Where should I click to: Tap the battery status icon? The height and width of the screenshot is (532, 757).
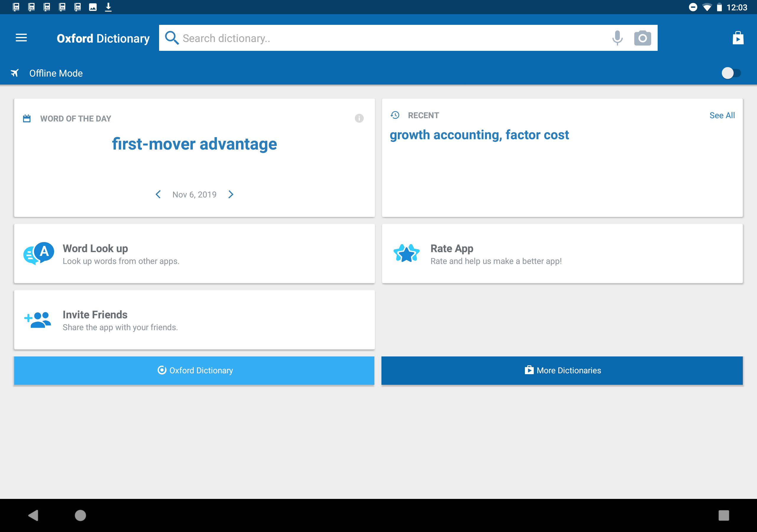pos(719,7)
